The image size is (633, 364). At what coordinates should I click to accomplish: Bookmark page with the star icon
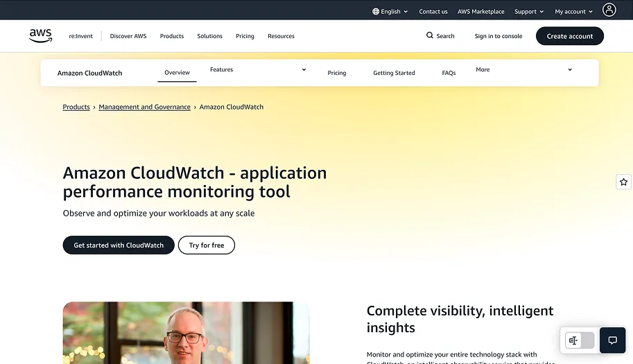(624, 182)
